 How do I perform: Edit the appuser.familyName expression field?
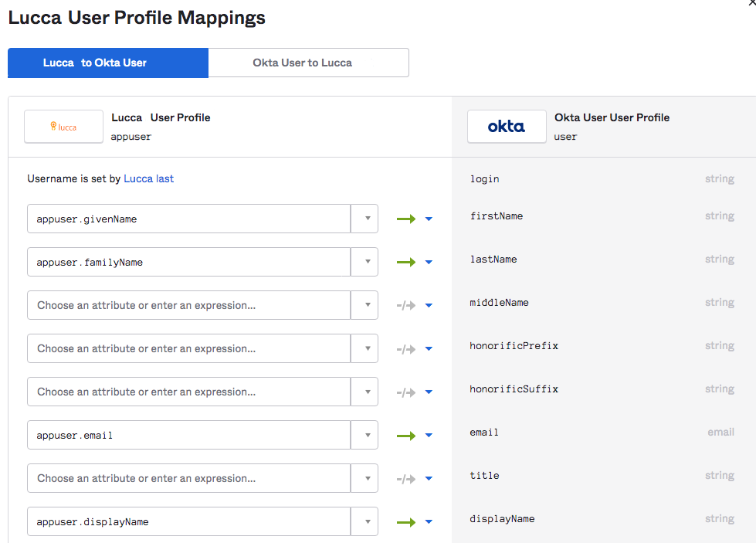189,262
